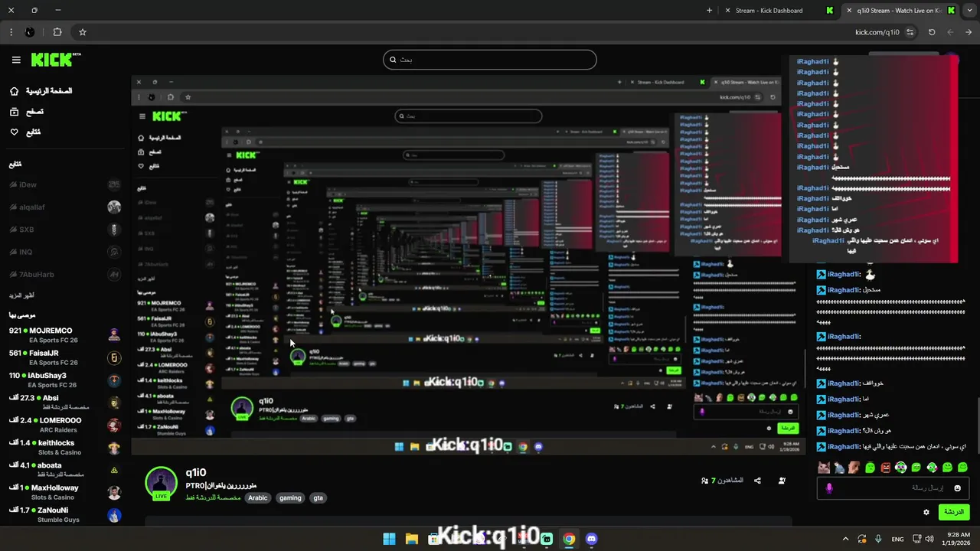Screen dimensions: 980x551
Task: Open Absi recommended channel
Action: (x=65, y=403)
